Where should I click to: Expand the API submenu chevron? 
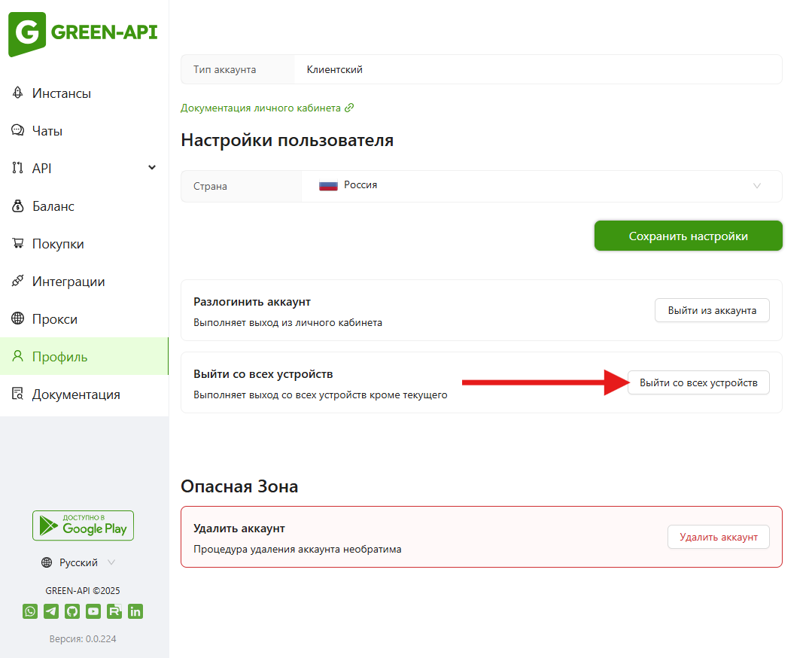point(151,168)
